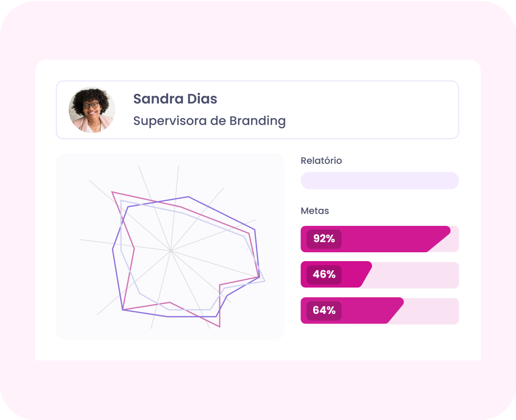Click Sandra Dias's profile photo
Image resolution: width=516 pixels, height=420 pixels.
tap(92, 110)
